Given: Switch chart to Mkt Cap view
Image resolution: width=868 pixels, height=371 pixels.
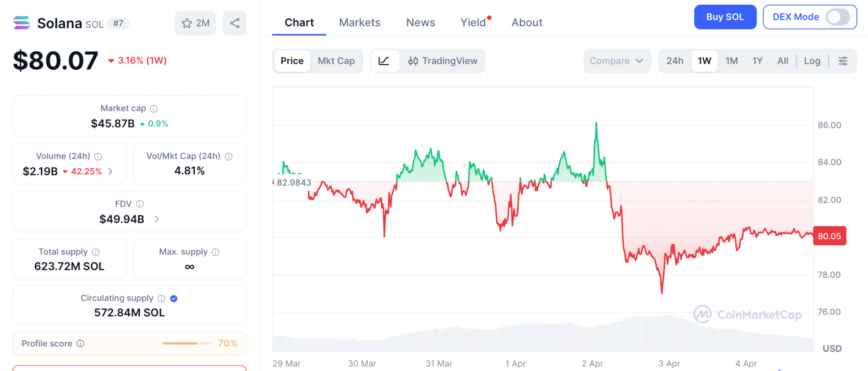Looking at the screenshot, I should pyautogui.click(x=336, y=61).
